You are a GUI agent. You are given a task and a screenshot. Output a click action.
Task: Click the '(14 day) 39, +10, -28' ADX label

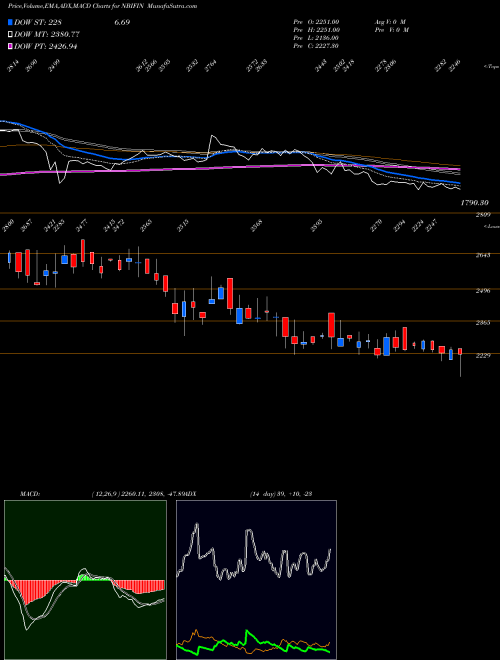280,493
